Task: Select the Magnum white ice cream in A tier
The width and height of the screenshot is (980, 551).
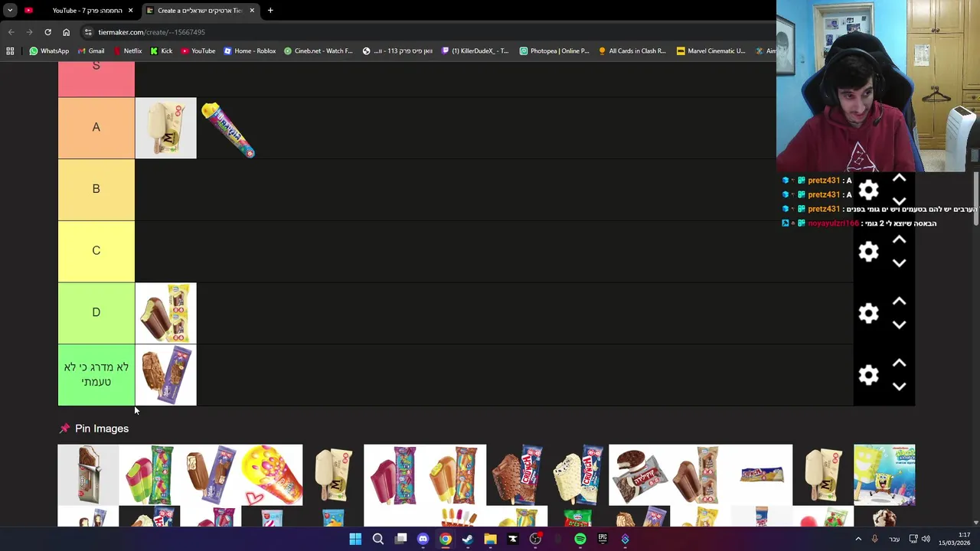Action: (166, 128)
